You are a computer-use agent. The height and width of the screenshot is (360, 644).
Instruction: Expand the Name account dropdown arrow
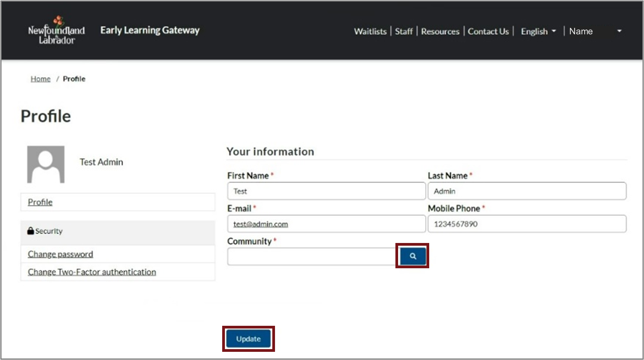(x=619, y=31)
